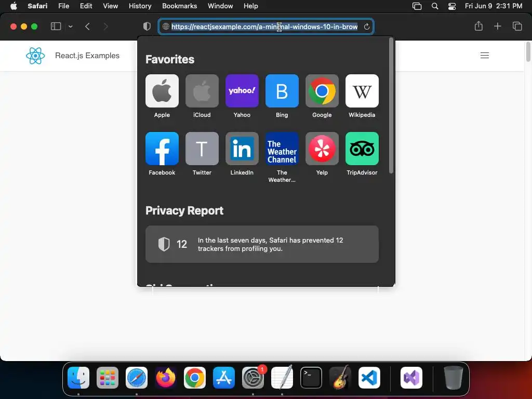Open Control Center in menu bar
The width and height of the screenshot is (532, 399).
[x=452, y=6]
